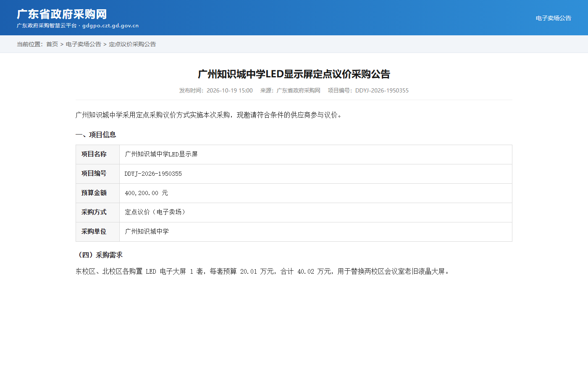Open 电子卖场公告 breadcrumb link
588x370 pixels.
[84, 44]
